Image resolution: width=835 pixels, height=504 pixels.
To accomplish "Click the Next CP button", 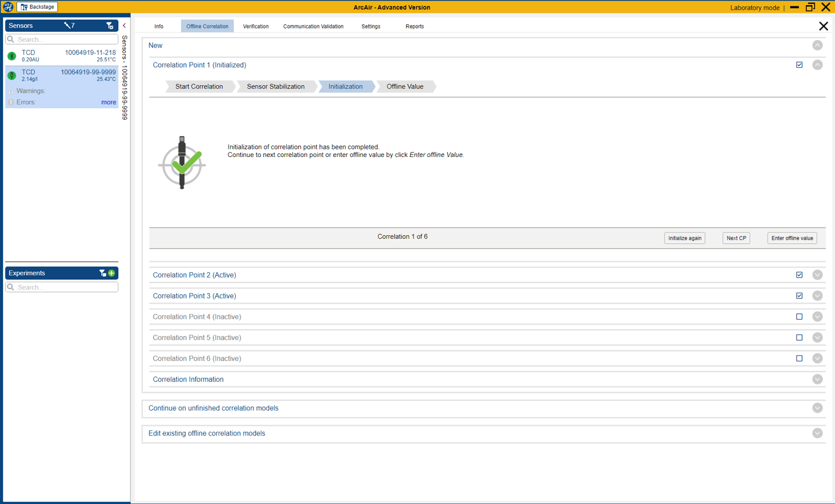I will [736, 238].
